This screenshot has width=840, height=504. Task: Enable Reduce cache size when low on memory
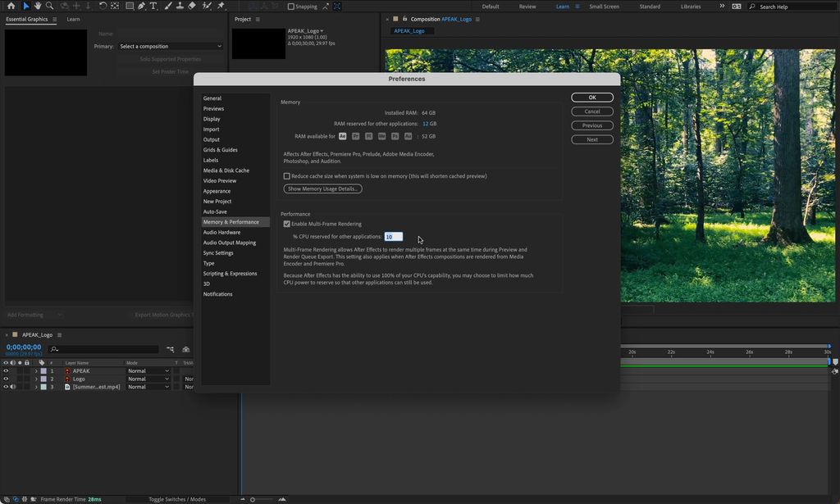(x=288, y=175)
